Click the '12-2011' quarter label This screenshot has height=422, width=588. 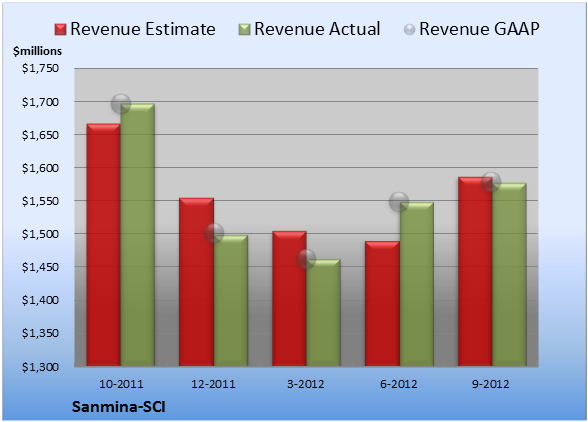(x=213, y=384)
